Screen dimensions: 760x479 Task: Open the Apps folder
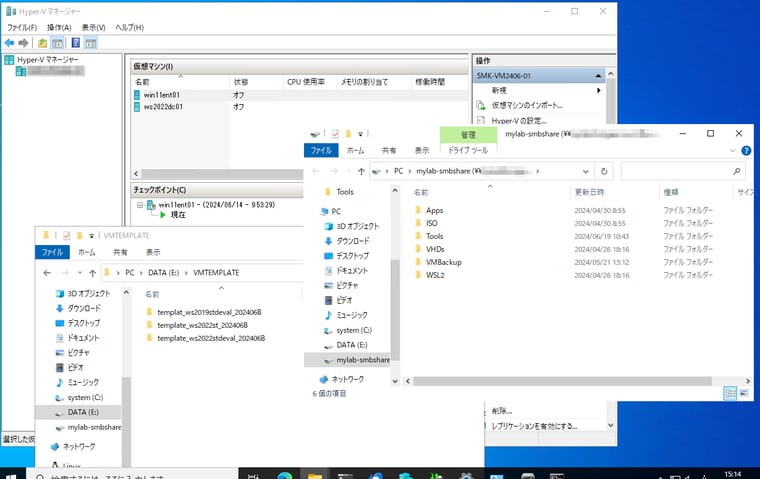[434, 210]
